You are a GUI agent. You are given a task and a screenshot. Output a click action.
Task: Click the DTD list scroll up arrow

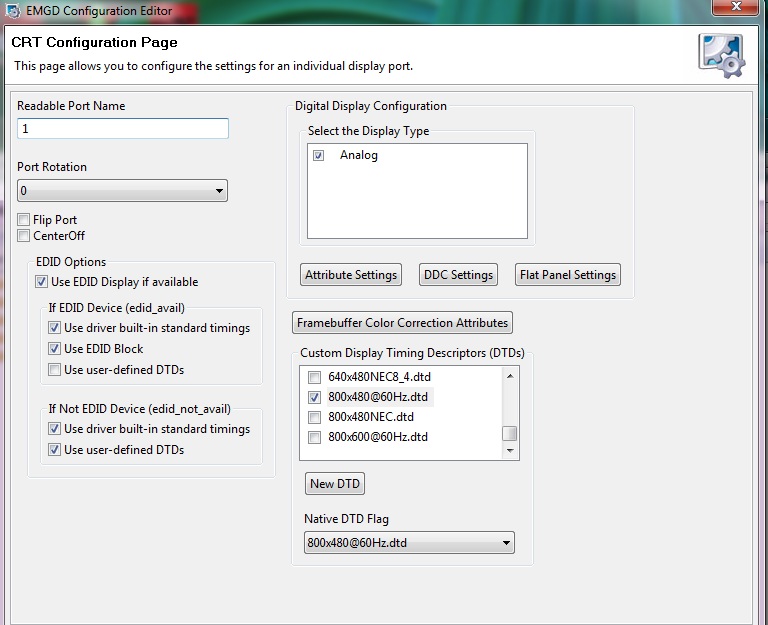[510, 376]
